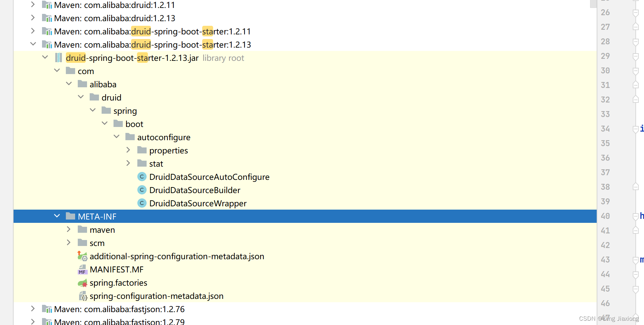Click the DruidDataSourceBuilder class icon
This screenshot has width=644, height=325.
(x=142, y=190)
